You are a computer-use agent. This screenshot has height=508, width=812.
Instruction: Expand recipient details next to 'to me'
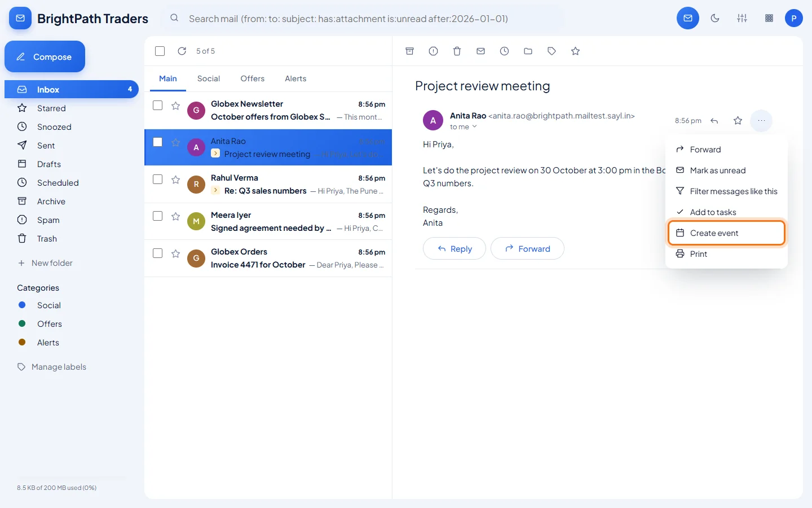tap(474, 126)
